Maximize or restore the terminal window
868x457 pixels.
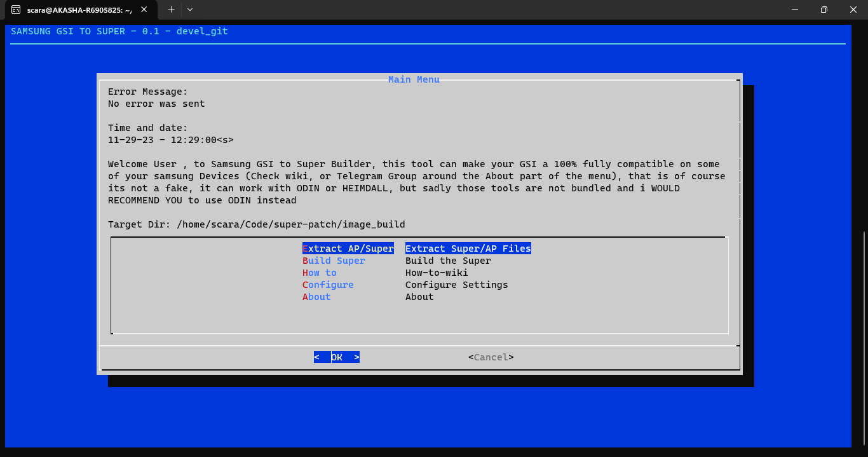[x=824, y=10]
